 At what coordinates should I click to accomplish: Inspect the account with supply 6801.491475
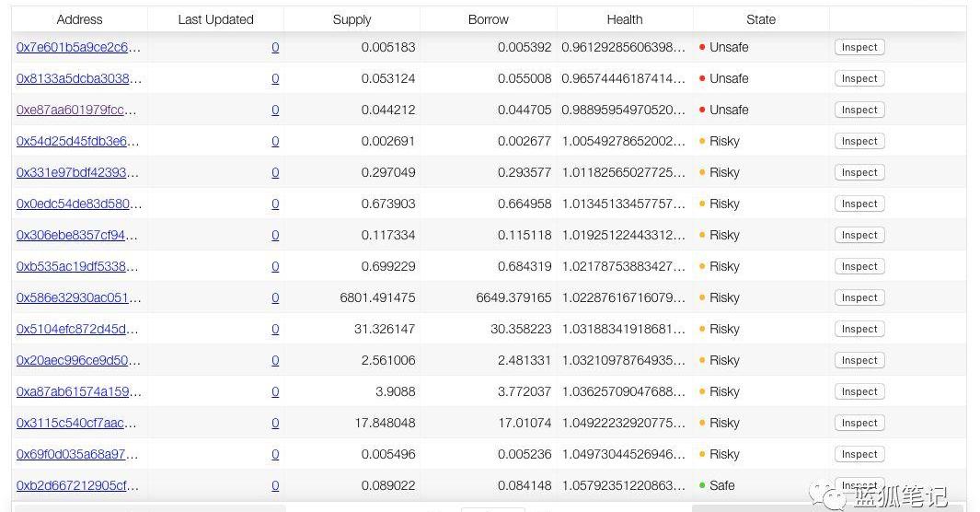point(859,297)
